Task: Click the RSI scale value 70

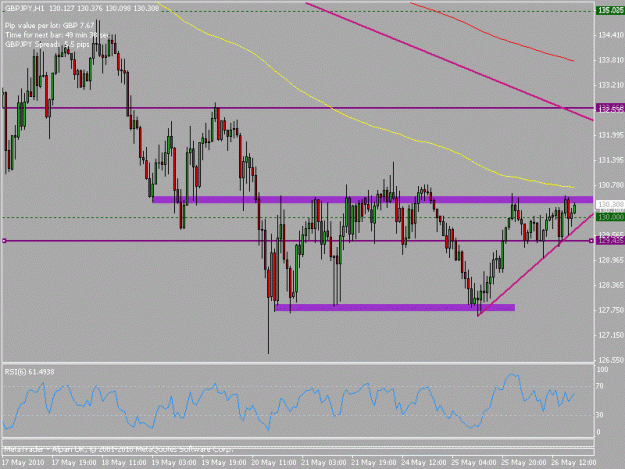Action: click(x=601, y=386)
